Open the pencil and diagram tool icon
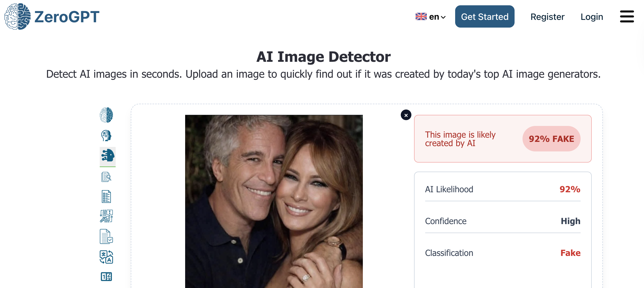 click(x=106, y=216)
